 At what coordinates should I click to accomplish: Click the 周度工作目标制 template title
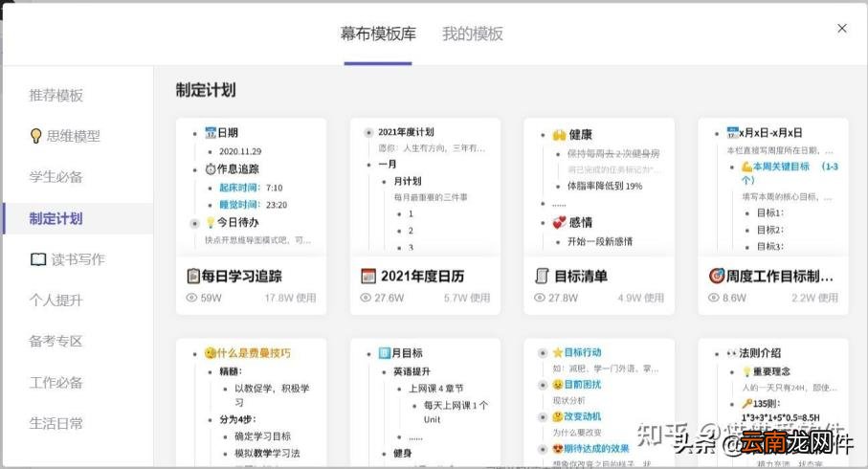779,276
